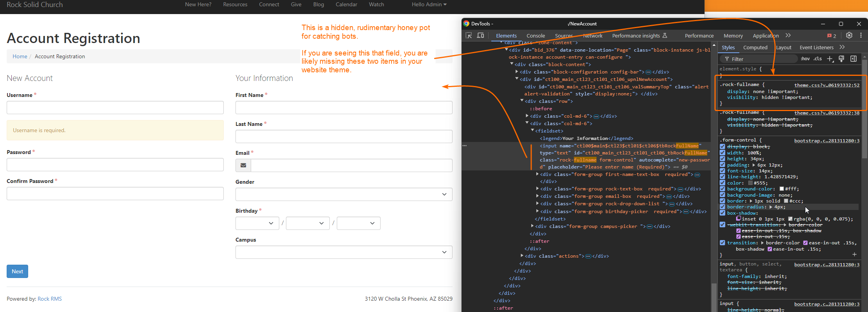Toggle the .cls class editor
This screenshot has height=312, width=868.
(x=818, y=59)
